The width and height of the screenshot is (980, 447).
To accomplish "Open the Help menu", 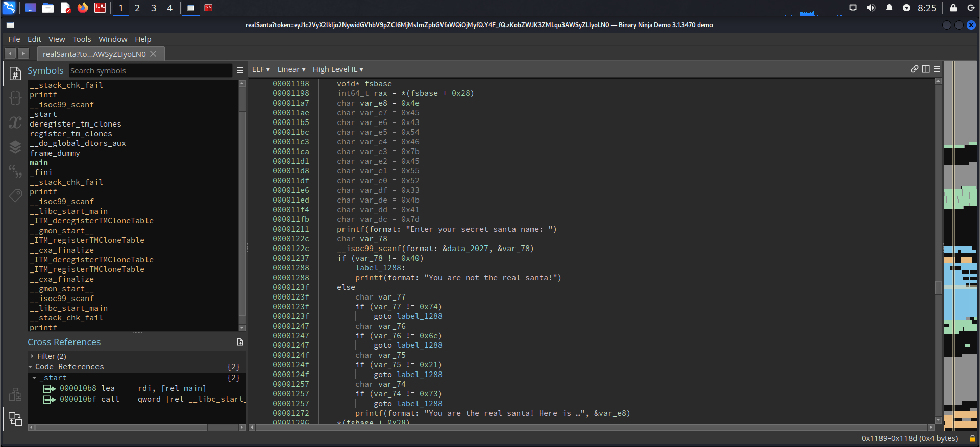I will coord(143,39).
